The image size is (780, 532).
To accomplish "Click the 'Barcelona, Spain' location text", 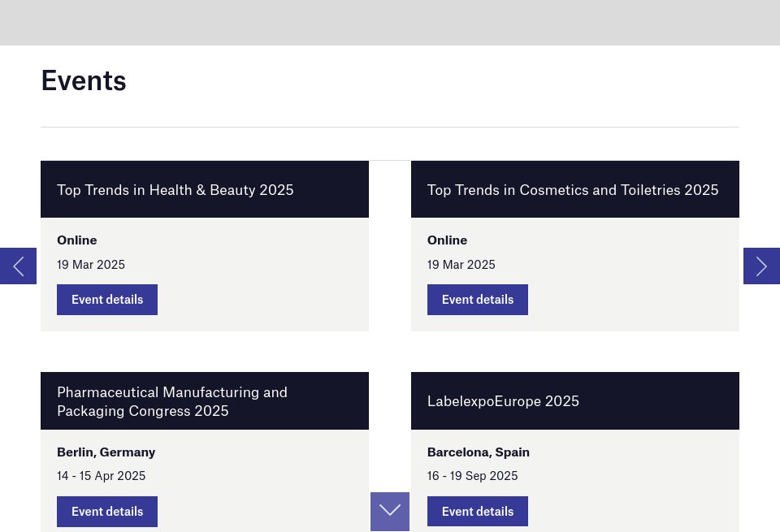I will click(478, 452).
